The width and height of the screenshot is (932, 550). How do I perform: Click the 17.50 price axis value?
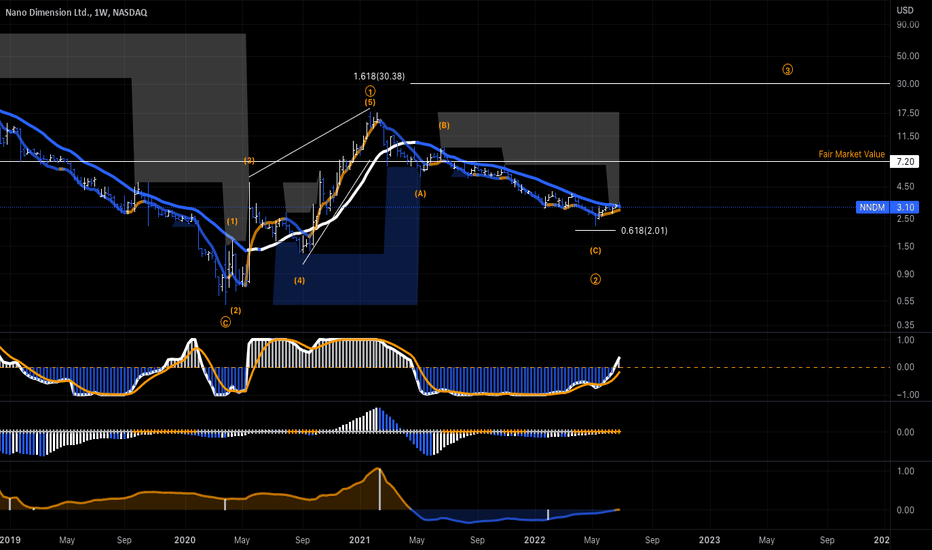(x=908, y=113)
